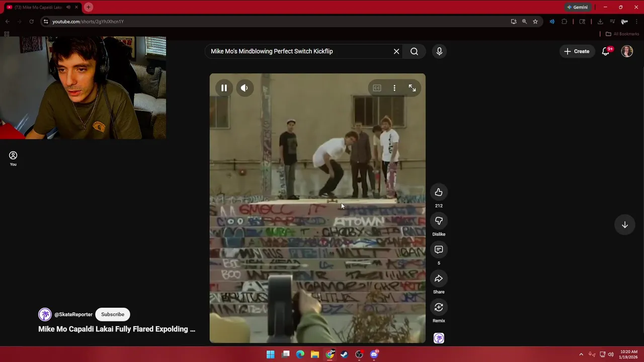Image resolution: width=644 pixels, height=362 pixels.
Task: Open the comments for this Short
Action: (x=439, y=249)
